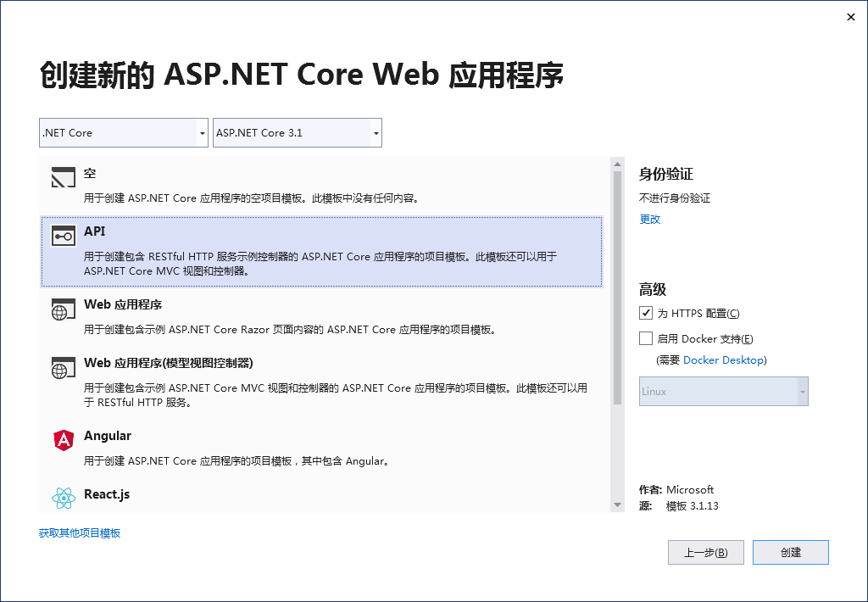The width and height of the screenshot is (868, 602).
Task: Click the 模板 3.1.13 source text
Action: 692,505
